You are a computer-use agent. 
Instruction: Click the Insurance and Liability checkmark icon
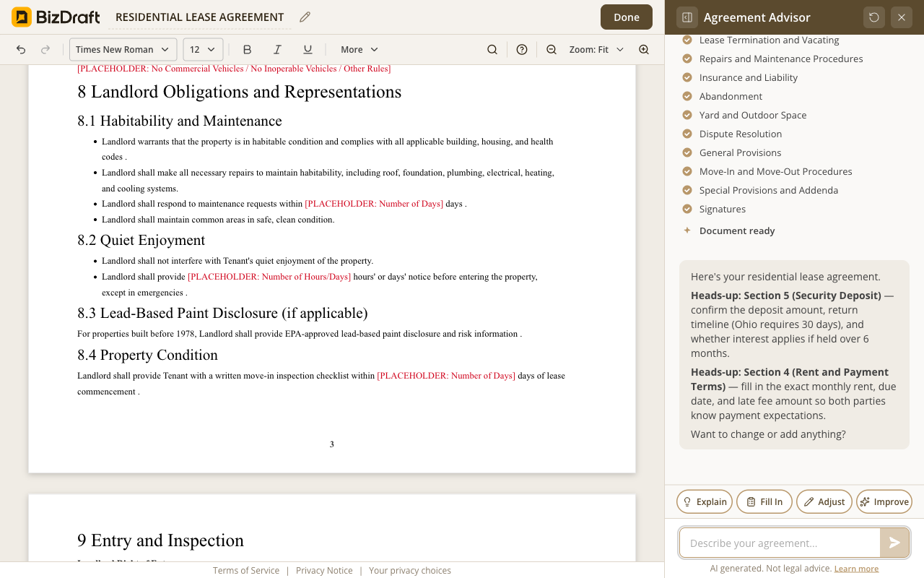(687, 78)
